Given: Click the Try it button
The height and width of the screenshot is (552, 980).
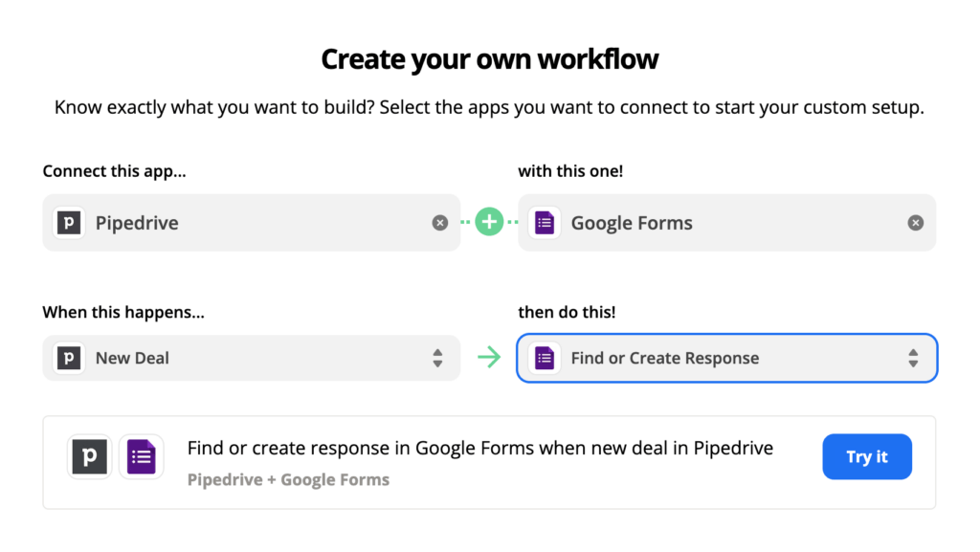Looking at the screenshot, I should tap(867, 456).
